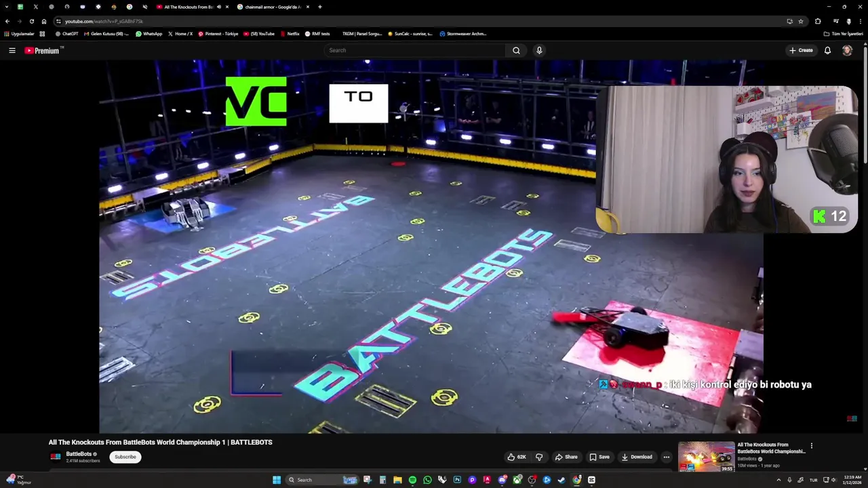The height and width of the screenshot is (488, 868).
Task: Switch to the 'chainmail armor' Google tab
Action: pos(273,7)
